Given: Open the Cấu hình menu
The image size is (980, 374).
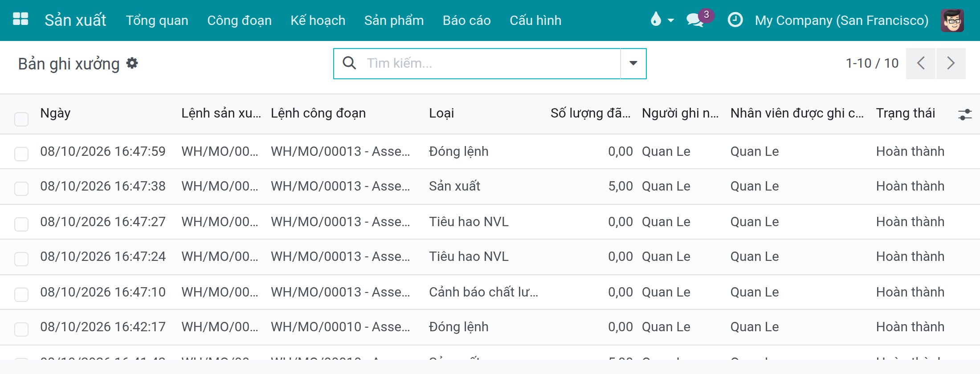Looking at the screenshot, I should point(535,20).
